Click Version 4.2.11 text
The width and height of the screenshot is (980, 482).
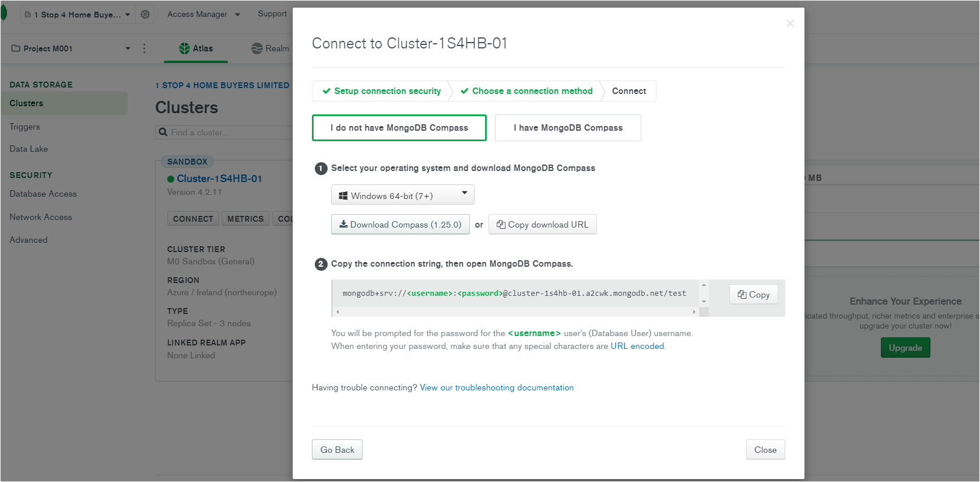point(195,192)
